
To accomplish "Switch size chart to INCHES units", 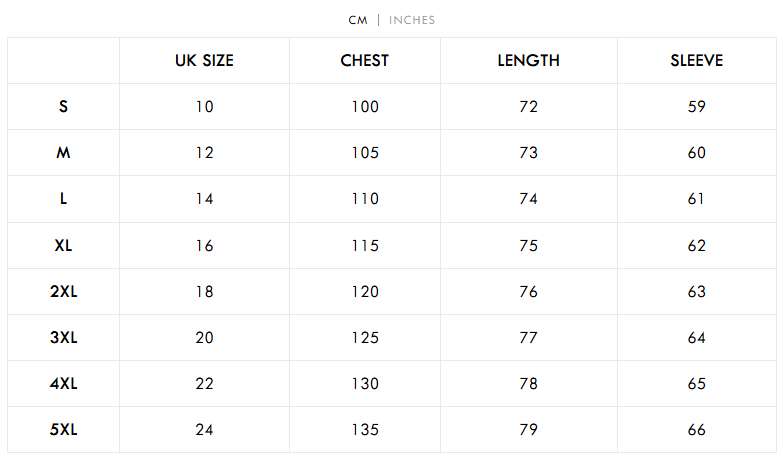I will point(412,20).
